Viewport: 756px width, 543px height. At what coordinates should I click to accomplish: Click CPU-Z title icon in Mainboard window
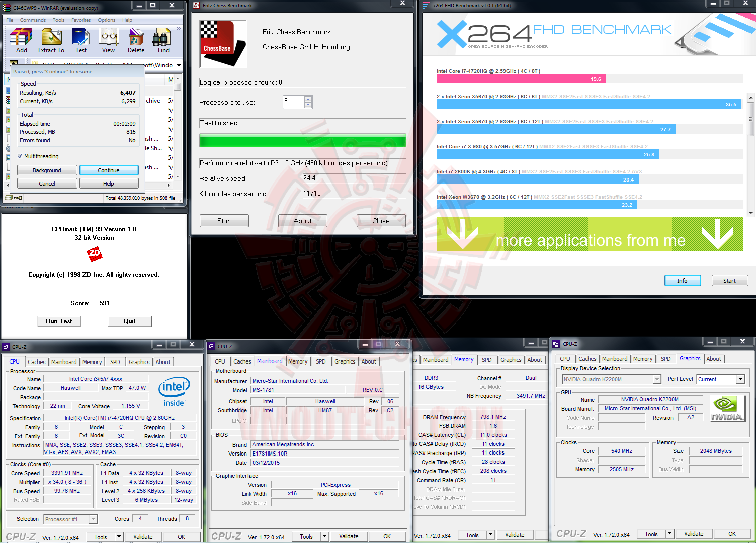coord(212,346)
